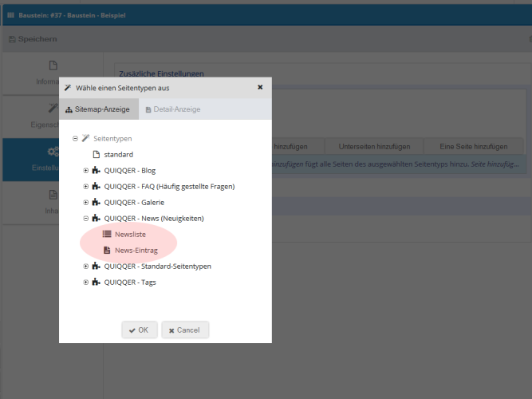
Task: Select QUIQQER - FAQ (Häufig gestellte Fragen)
Action: click(169, 187)
